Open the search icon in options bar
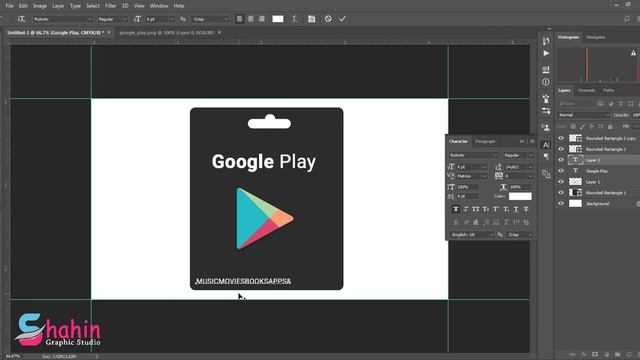640x360 pixels. [627, 19]
